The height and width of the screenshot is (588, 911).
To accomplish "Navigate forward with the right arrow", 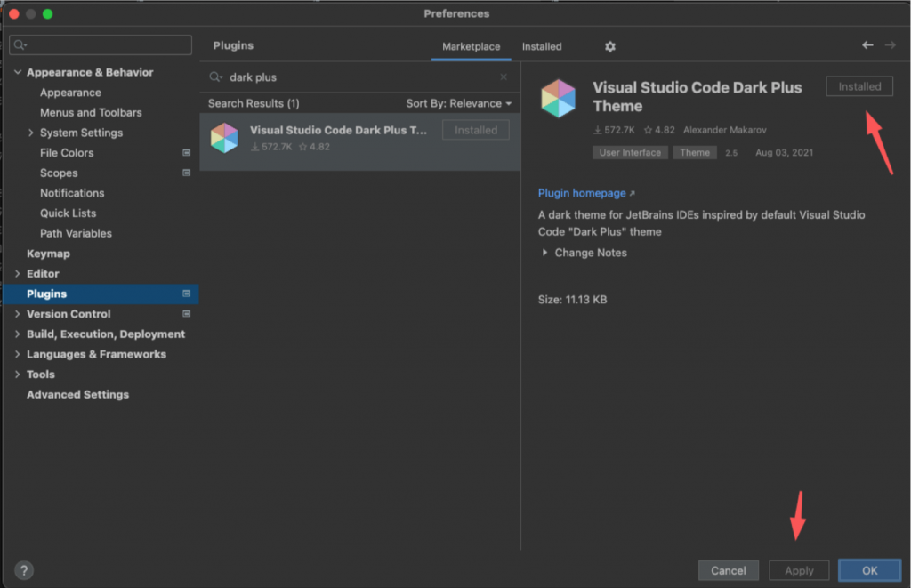I will tap(890, 45).
